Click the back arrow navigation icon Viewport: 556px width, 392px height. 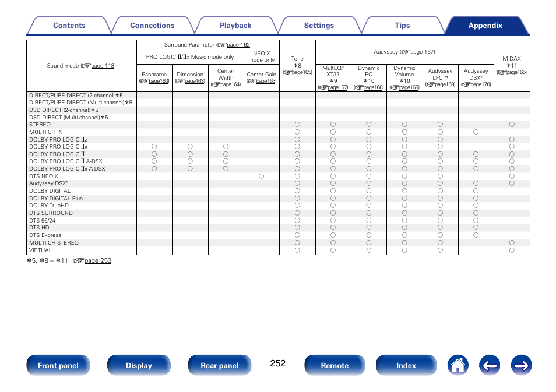point(490,365)
